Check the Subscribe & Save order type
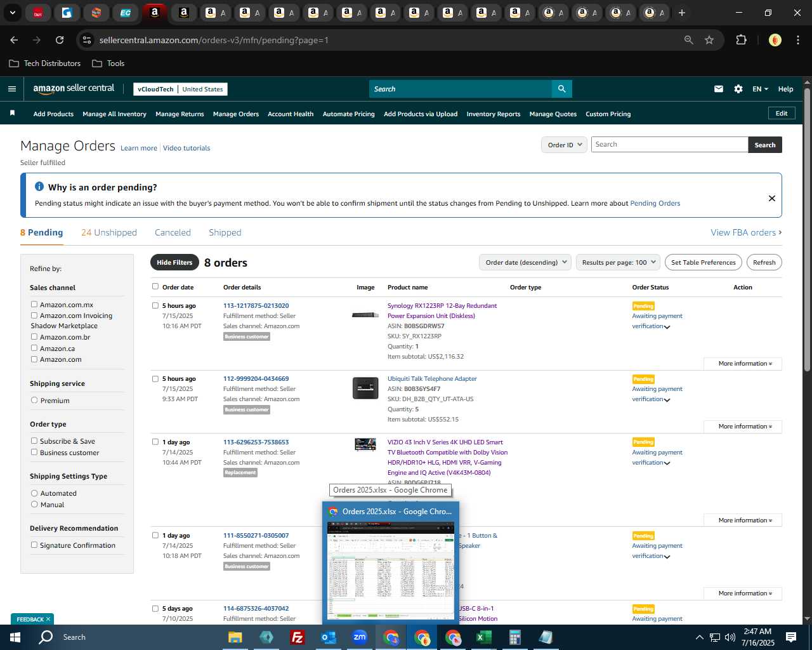 34,441
